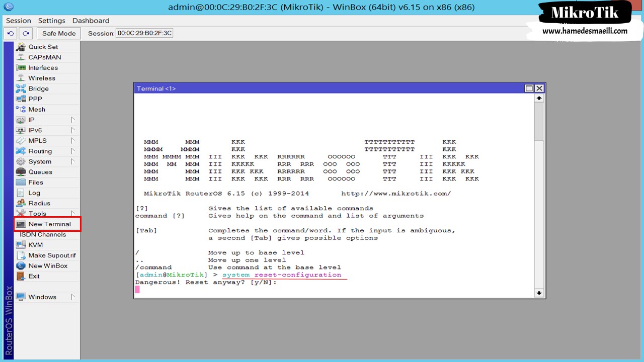Click the 'system reset-configuration' command text
The image size is (644, 362).
point(282,275)
